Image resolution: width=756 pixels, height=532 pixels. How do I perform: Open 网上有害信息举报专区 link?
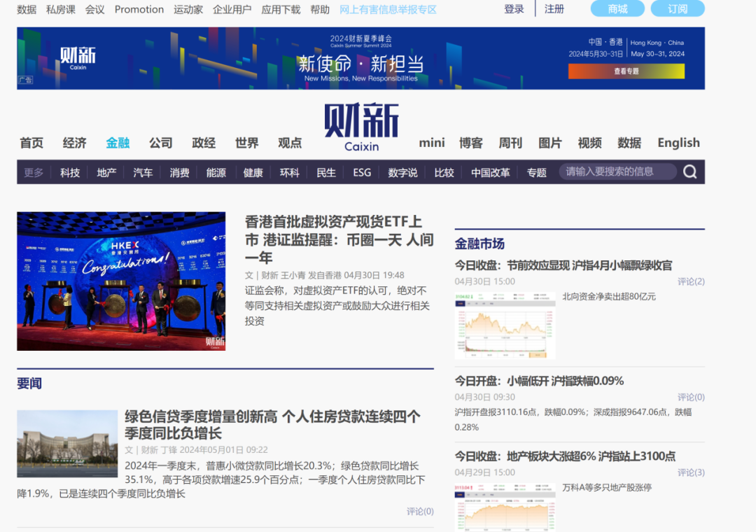click(388, 10)
